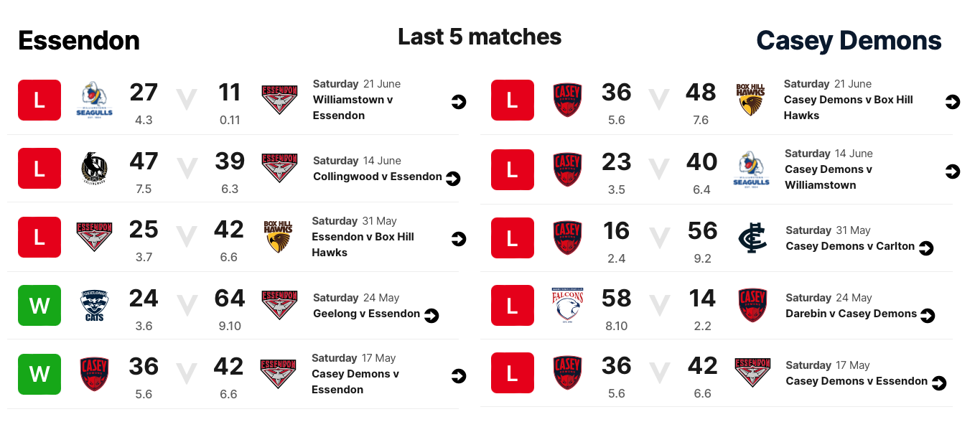Open Casey Demons v Box Hill Hawks link
This screenshot has width=980, height=422.
tap(848, 107)
